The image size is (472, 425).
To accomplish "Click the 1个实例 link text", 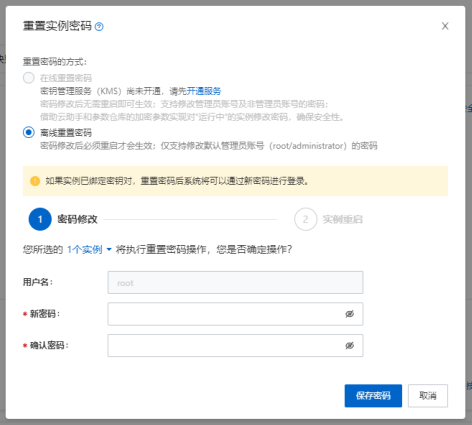I will (85, 249).
